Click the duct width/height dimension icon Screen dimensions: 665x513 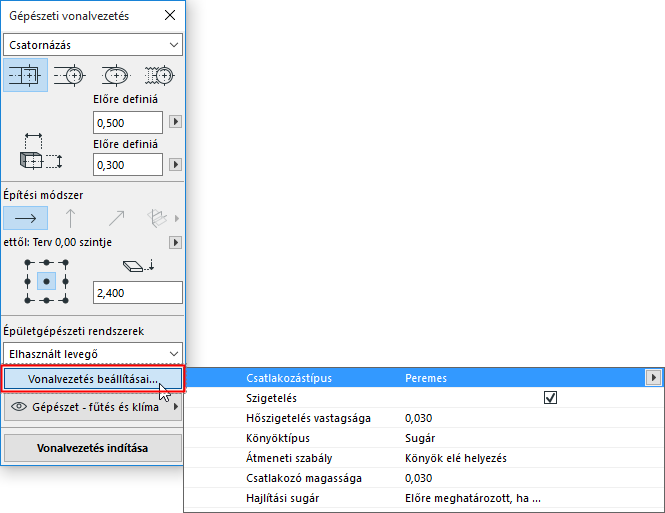[41, 151]
